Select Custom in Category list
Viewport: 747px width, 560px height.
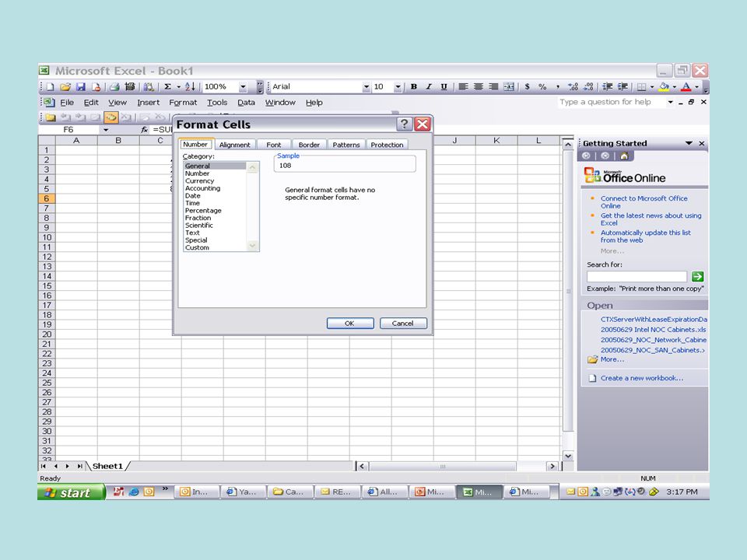[x=197, y=247]
